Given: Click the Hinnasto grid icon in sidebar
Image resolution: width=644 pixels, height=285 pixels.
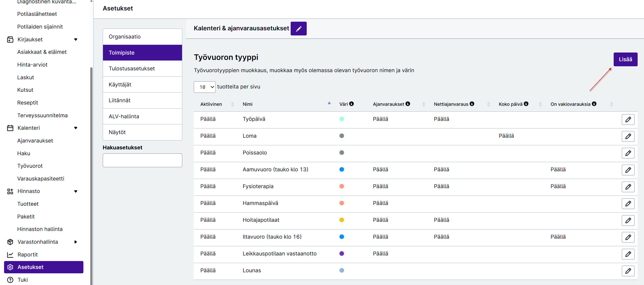Looking at the screenshot, I should 10,191.
